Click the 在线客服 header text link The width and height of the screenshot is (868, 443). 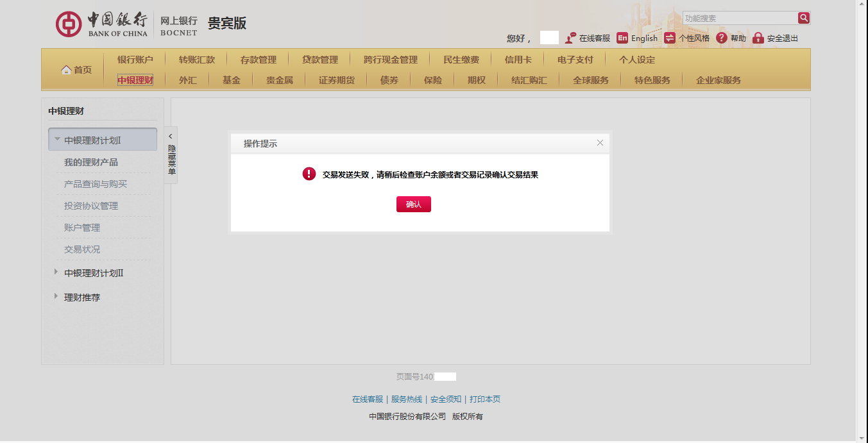point(595,38)
